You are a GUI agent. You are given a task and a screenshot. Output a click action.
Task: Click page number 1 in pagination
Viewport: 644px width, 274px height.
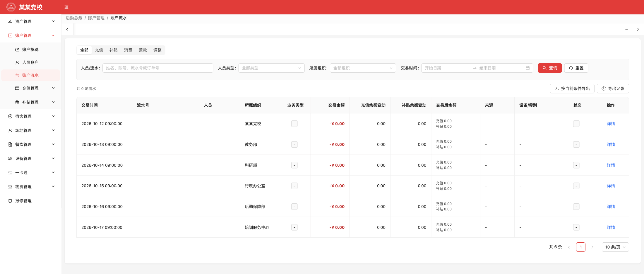click(581, 247)
